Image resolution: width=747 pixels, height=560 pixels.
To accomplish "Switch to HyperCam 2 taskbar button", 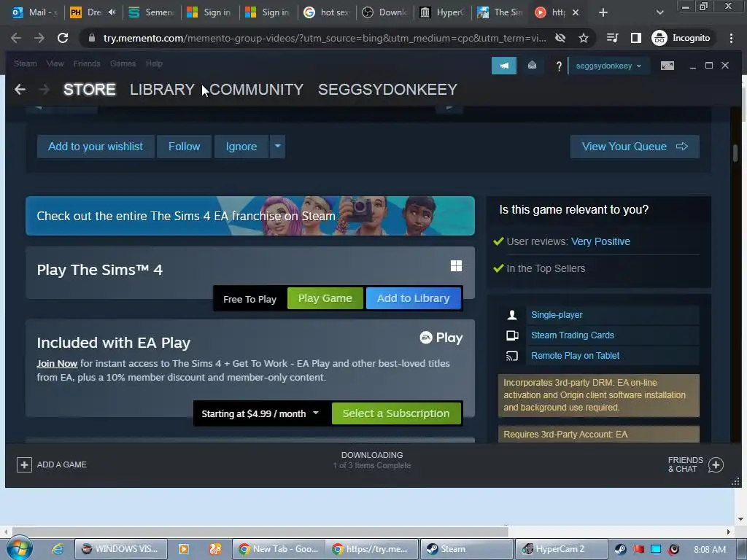I will pyautogui.click(x=561, y=549).
